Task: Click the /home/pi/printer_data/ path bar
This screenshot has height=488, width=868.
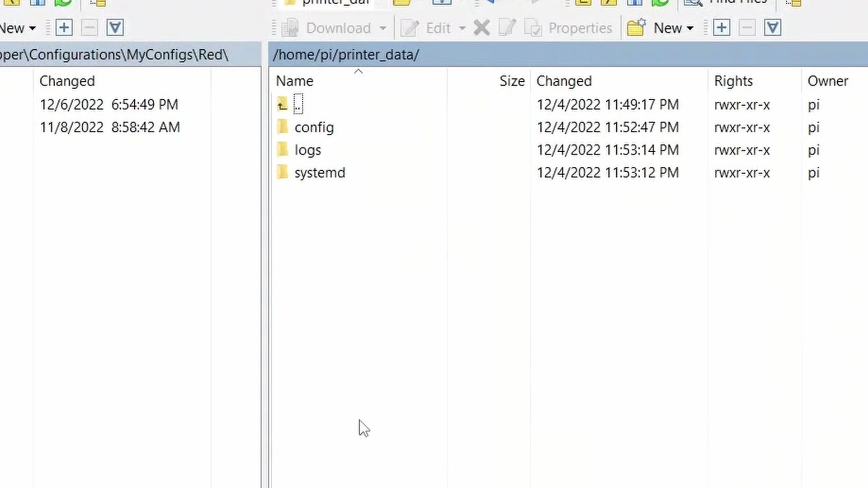Action: [346, 55]
